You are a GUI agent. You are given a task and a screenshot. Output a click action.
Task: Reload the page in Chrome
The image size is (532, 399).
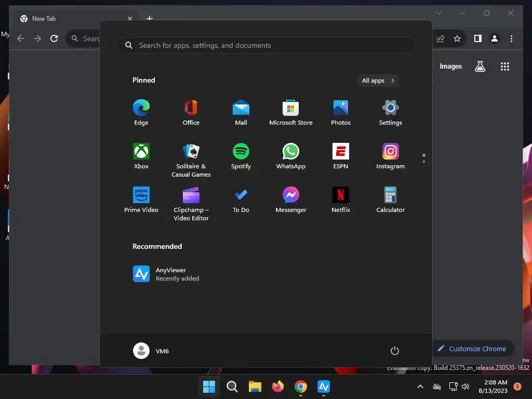[x=54, y=38]
